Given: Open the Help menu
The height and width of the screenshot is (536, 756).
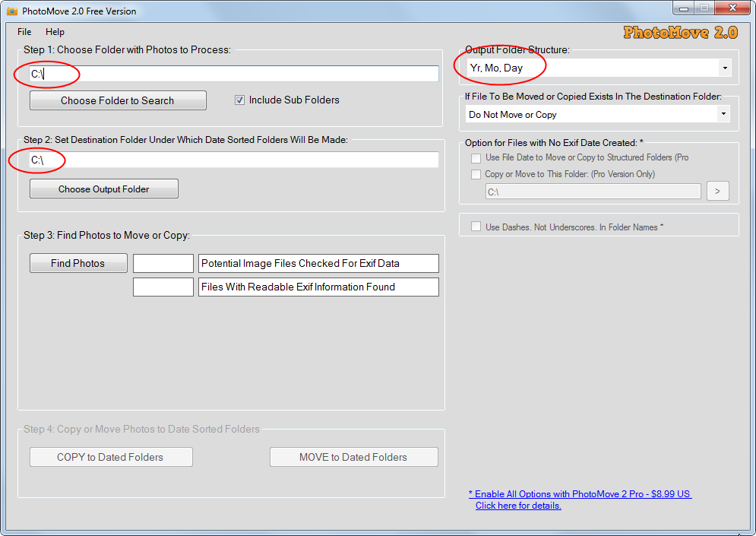Looking at the screenshot, I should tap(55, 32).
